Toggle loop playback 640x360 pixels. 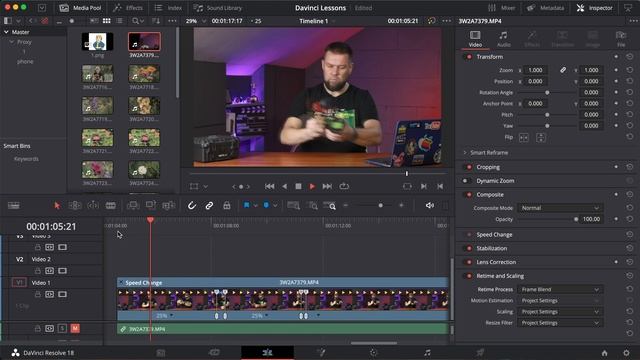(344, 186)
